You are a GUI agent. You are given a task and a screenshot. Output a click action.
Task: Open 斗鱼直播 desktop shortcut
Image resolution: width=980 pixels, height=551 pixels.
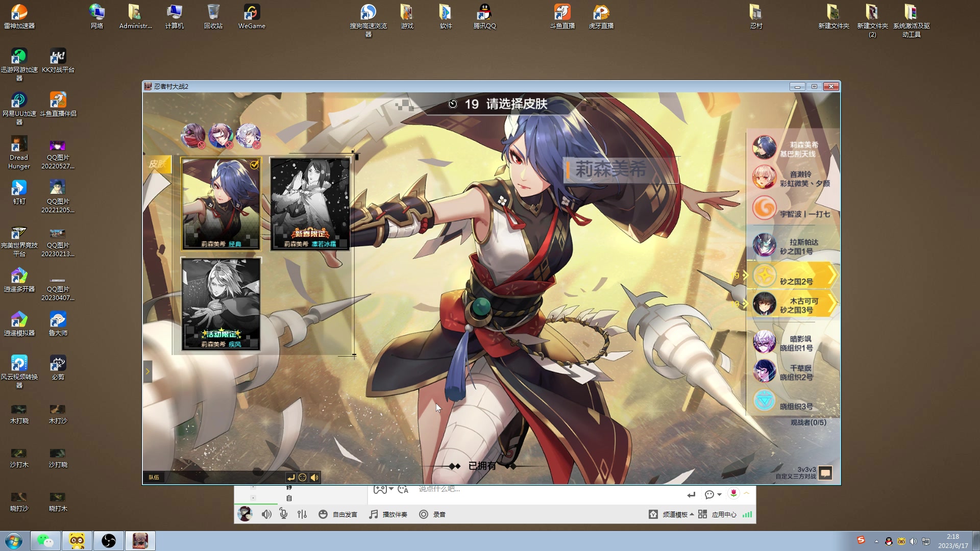562,16
